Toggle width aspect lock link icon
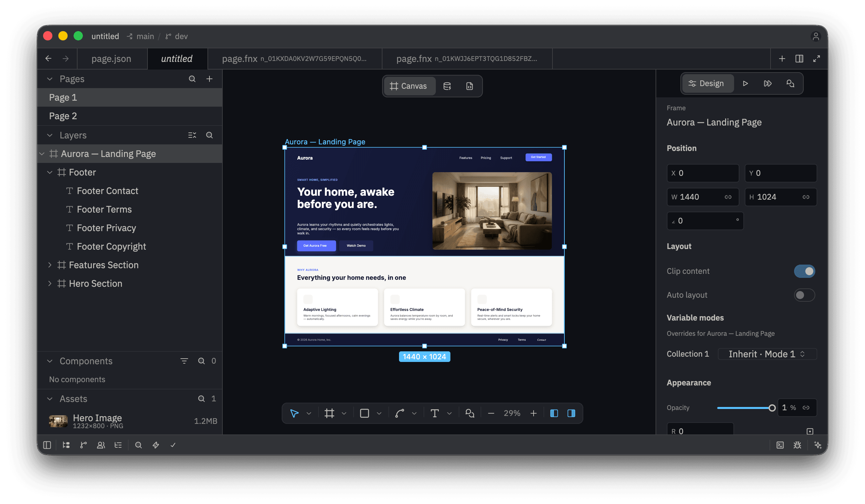The image size is (865, 504). (728, 197)
